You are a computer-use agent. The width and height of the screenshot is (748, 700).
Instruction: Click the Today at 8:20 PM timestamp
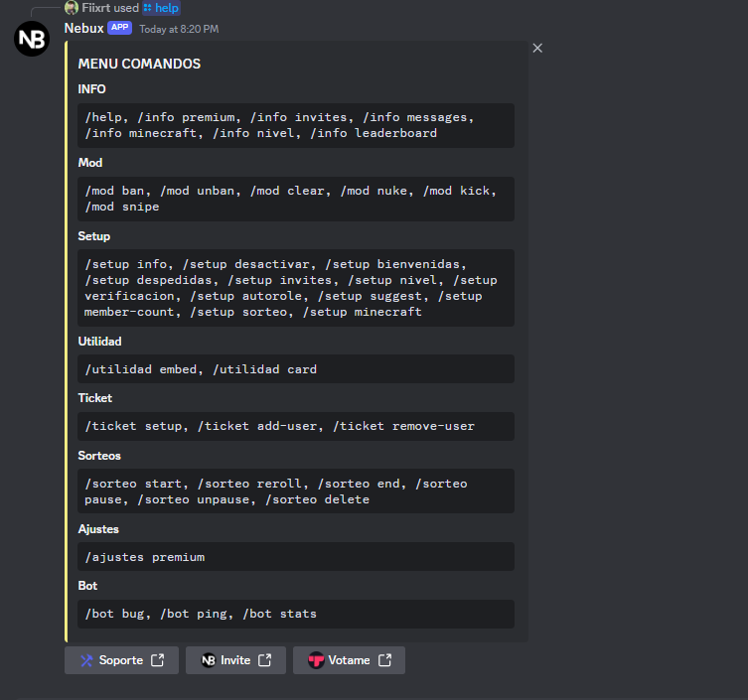tap(179, 29)
